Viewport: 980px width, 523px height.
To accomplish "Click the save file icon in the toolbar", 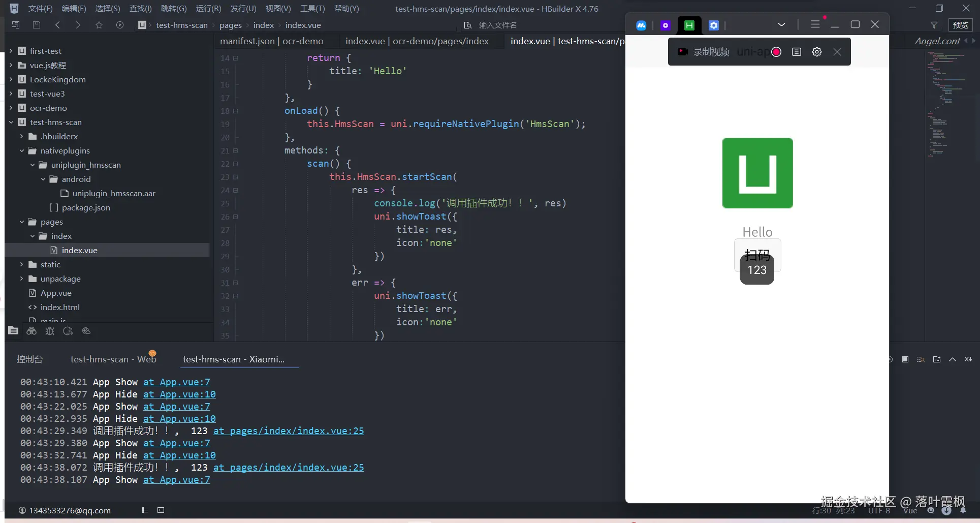I will (36, 25).
